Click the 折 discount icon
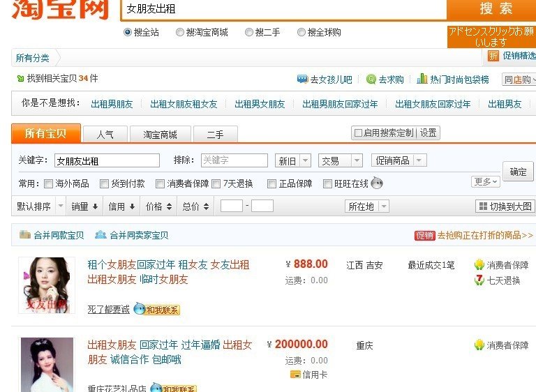 [493, 56]
